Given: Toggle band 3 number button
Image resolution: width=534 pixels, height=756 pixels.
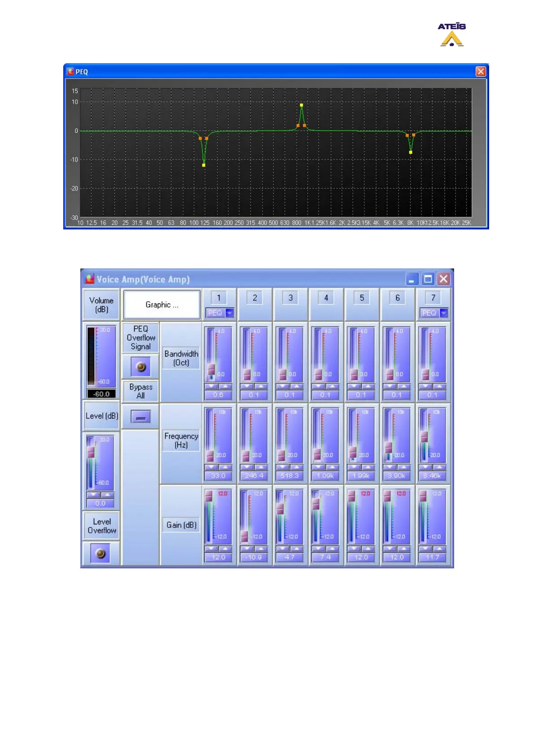Looking at the screenshot, I should pos(290,298).
